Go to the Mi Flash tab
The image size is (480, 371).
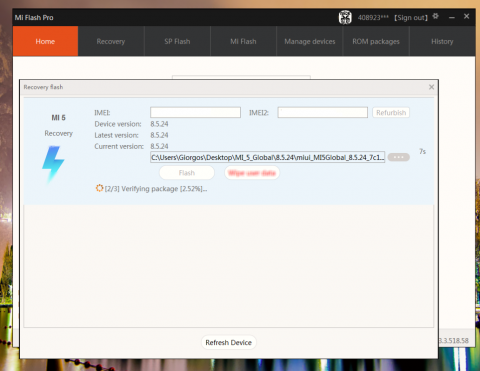(243, 41)
